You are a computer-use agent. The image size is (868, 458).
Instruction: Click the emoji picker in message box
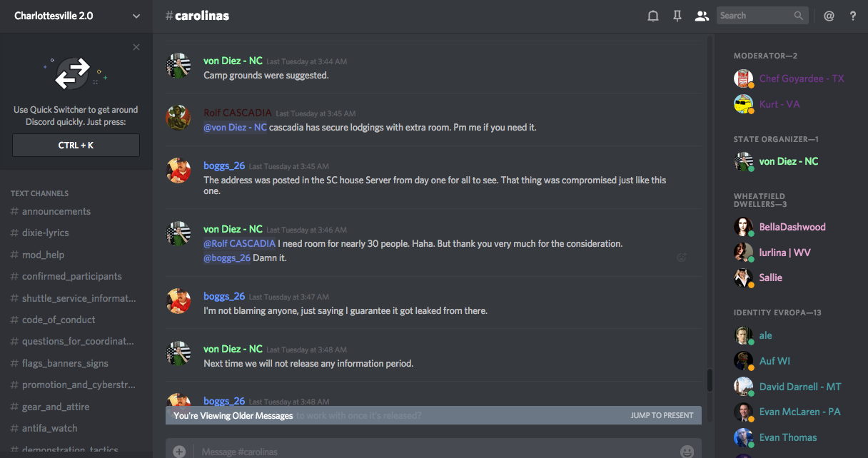click(x=687, y=451)
